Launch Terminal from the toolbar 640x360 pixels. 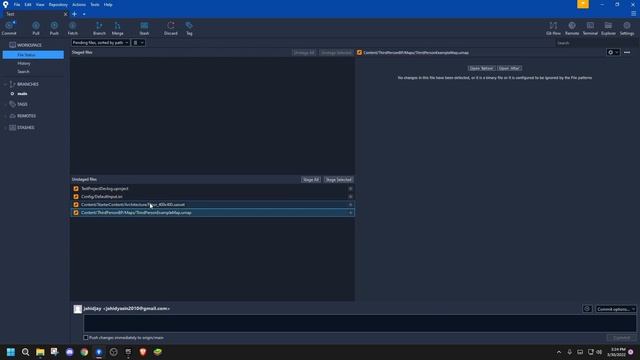[x=590, y=28]
